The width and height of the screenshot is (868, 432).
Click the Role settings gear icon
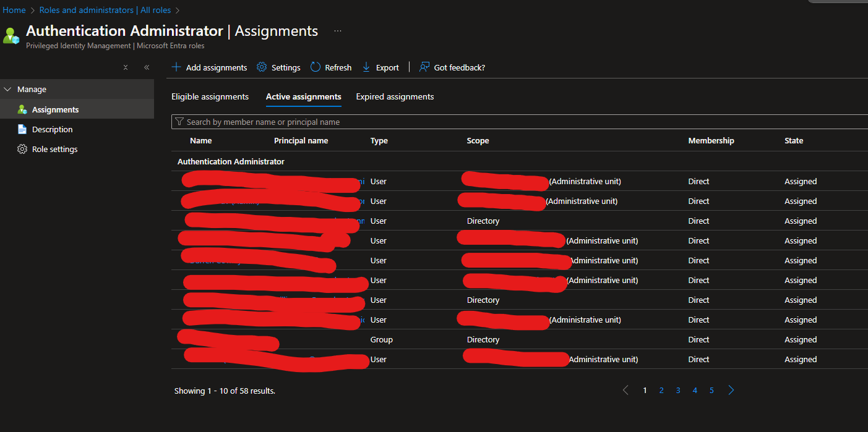point(22,149)
